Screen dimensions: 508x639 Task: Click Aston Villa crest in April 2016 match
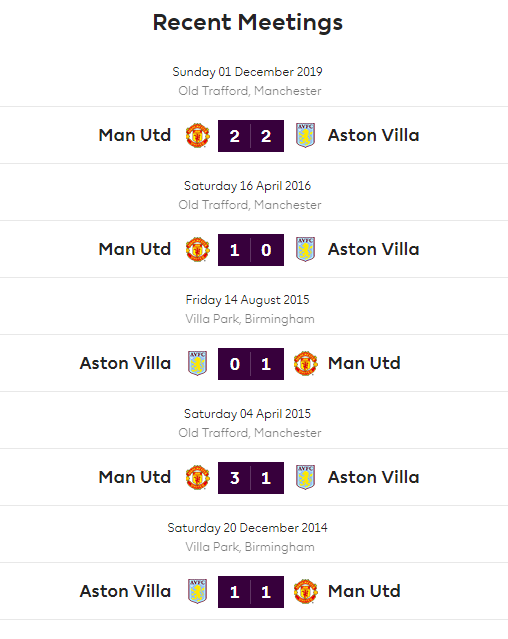(x=305, y=250)
